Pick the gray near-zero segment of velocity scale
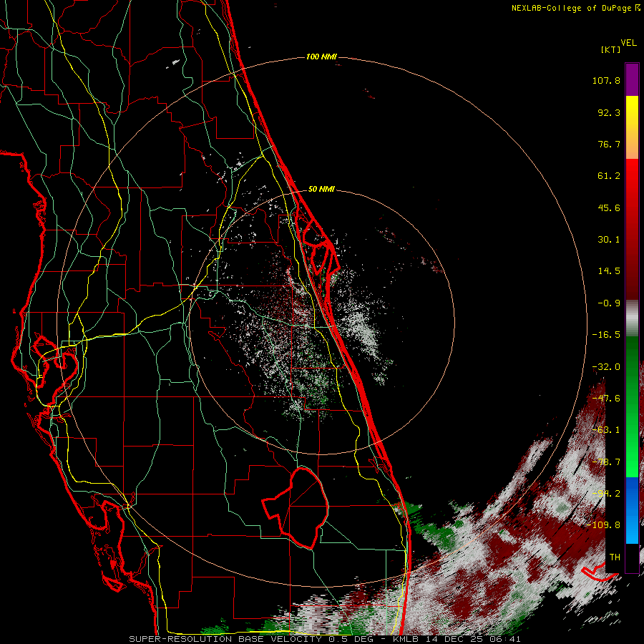 coord(632,318)
